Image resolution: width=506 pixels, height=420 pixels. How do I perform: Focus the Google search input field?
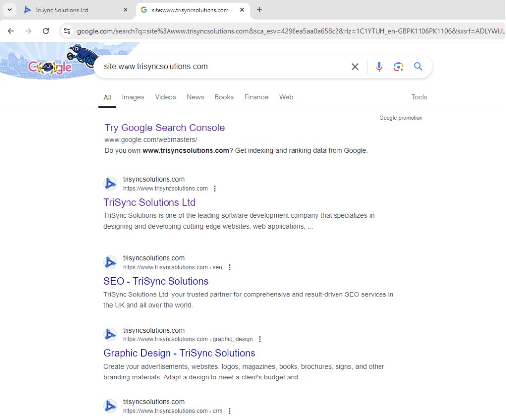(x=223, y=67)
